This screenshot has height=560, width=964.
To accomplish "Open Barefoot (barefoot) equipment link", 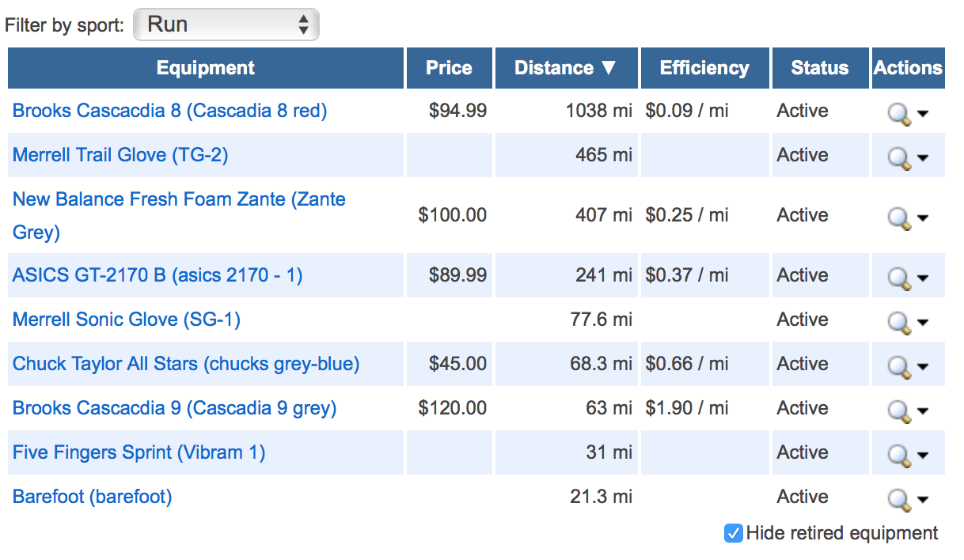I will pyautogui.click(x=93, y=497).
